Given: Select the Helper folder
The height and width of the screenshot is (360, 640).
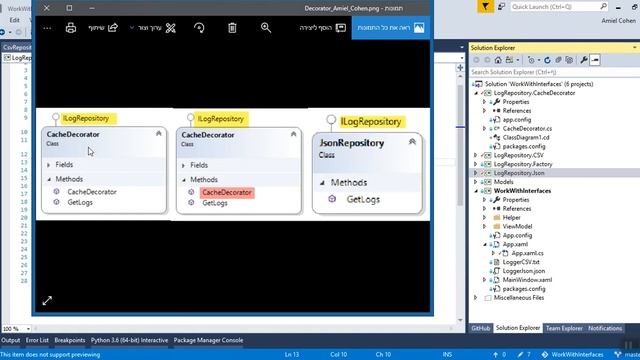Looking at the screenshot, I should click(511, 218).
